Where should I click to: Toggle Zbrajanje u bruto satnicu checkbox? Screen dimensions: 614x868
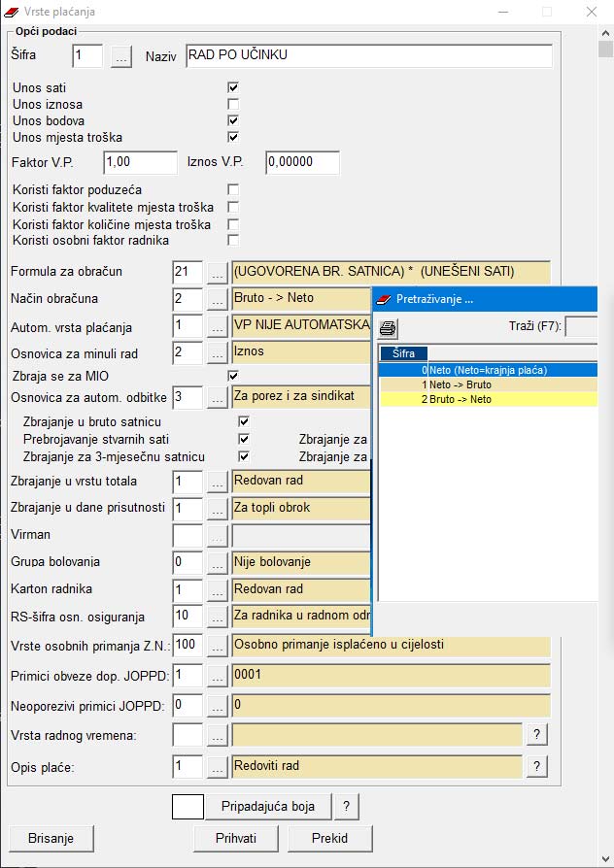coord(243,421)
